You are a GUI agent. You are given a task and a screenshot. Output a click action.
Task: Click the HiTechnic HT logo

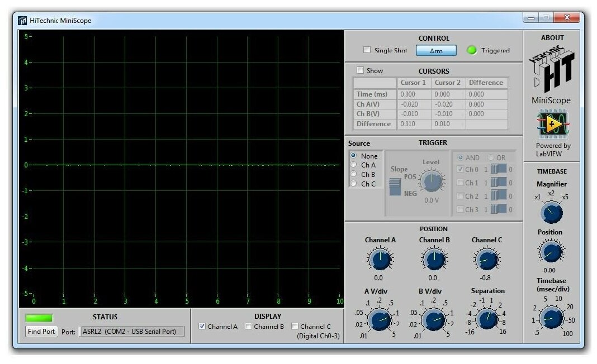[551, 69]
